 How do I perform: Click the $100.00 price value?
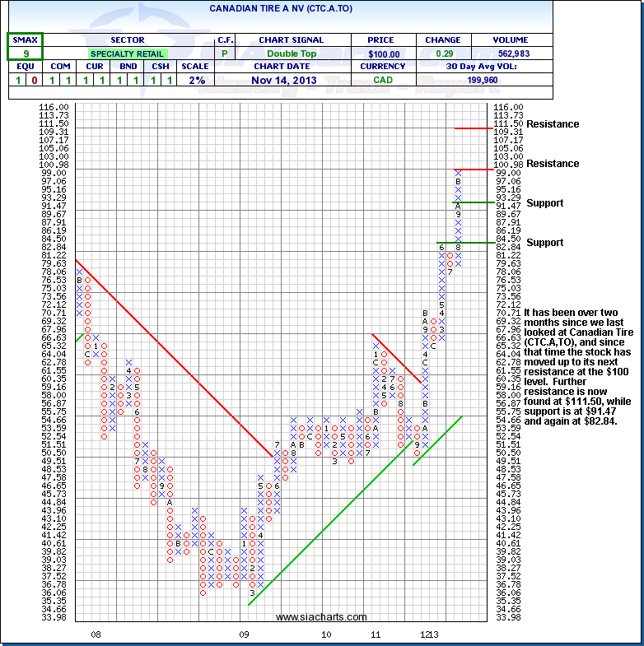(x=384, y=53)
